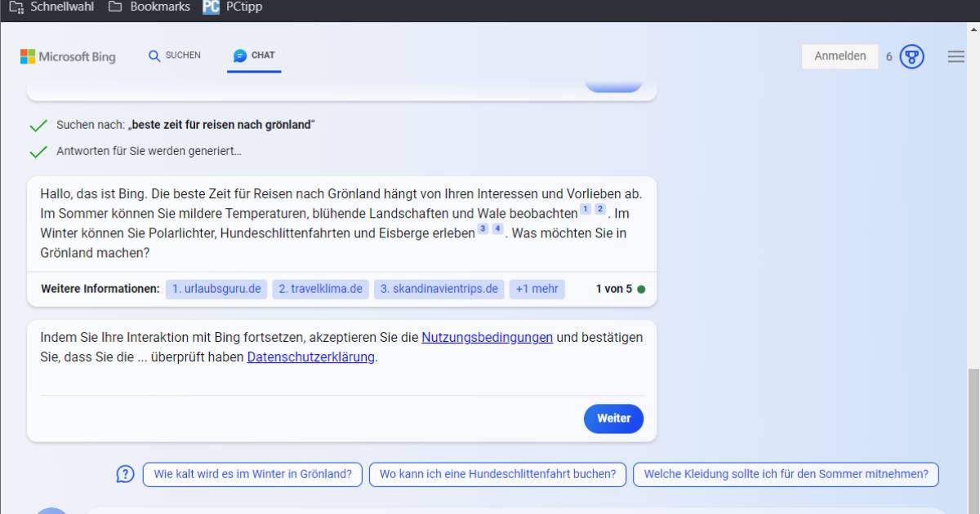This screenshot has height=514, width=980.
Task: Click the Anmelden button
Action: tap(840, 56)
